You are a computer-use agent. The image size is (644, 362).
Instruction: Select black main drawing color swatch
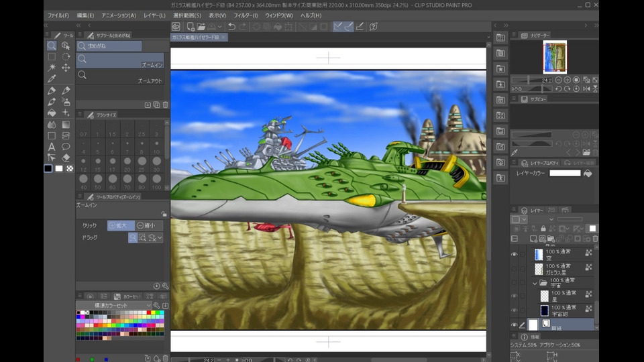tap(48, 168)
